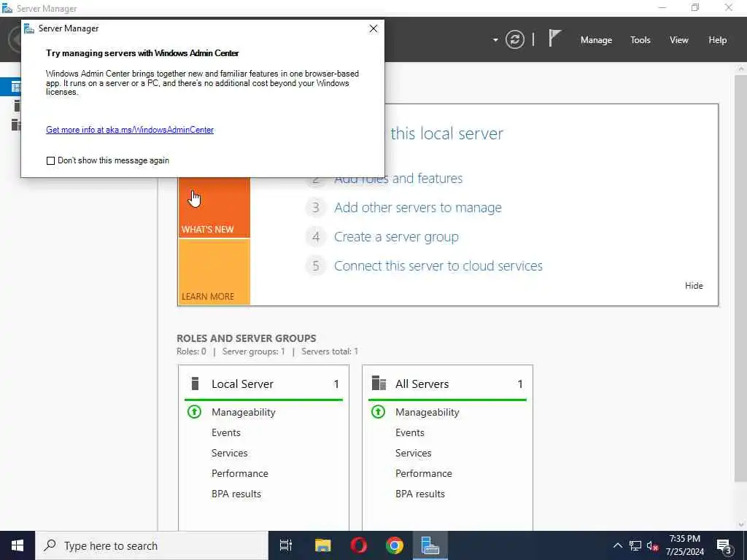Click "Create a server group"

[396, 237]
